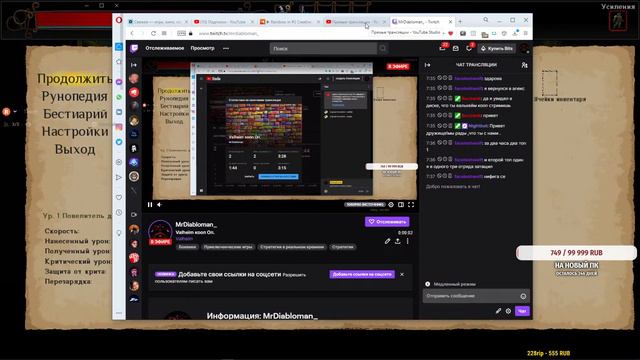The image size is (640, 360).
Task: Open the Twitch user avatar menu
Action: click(524, 49)
